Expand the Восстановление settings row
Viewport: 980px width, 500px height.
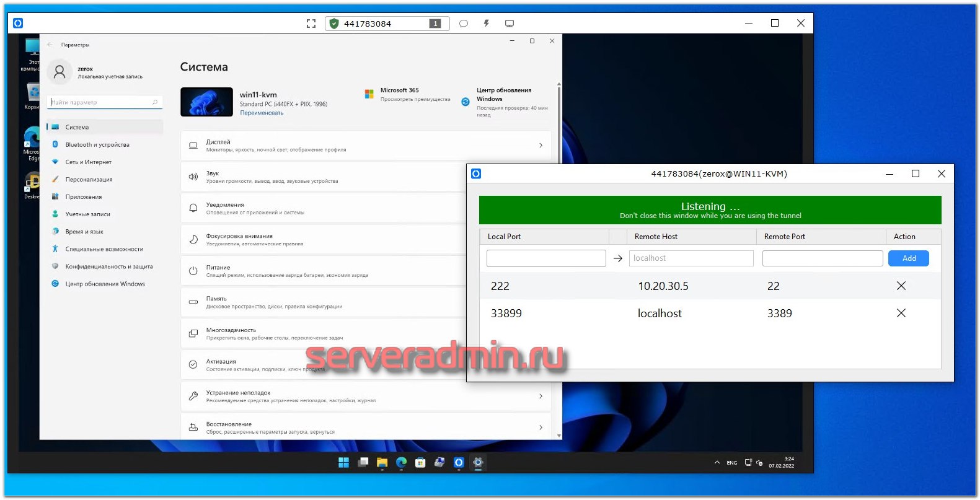[366, 428]
